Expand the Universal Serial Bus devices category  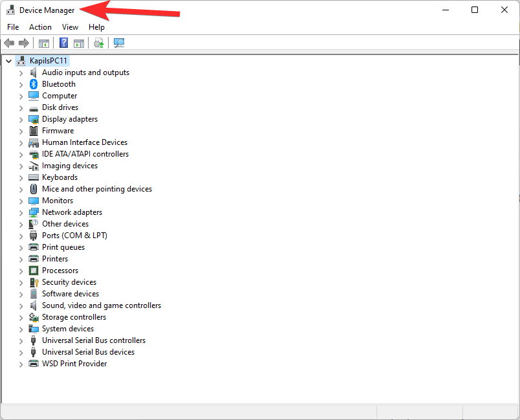coord(21,353)
